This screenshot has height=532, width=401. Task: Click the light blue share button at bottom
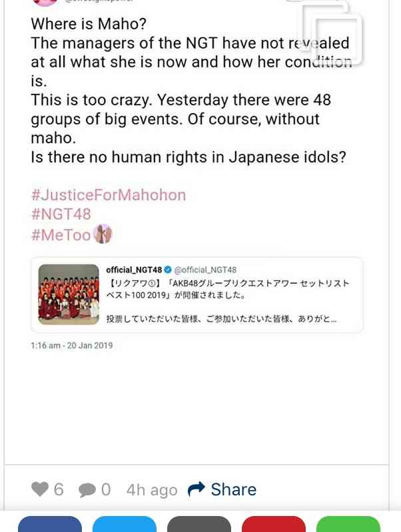125,524
